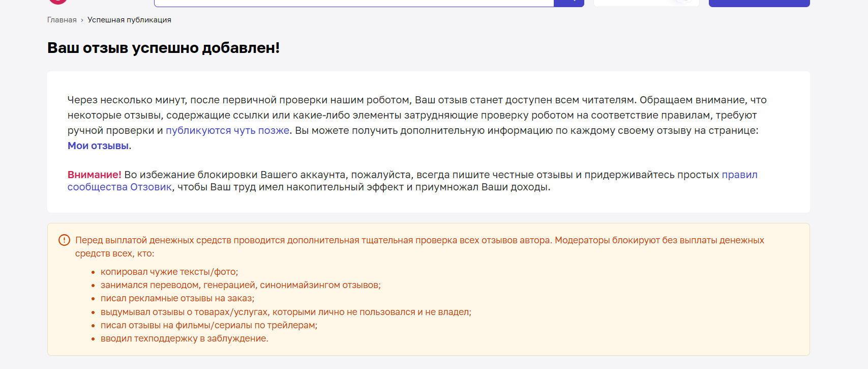Click the blue search magnifier button
This screenshot has width=868, height=369.
pos(569,3)
